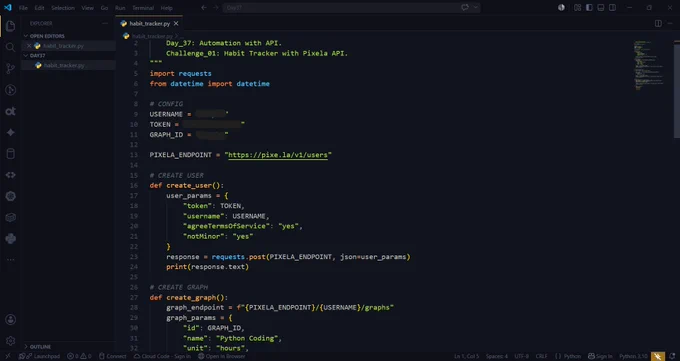This screenshot has height=361, width=680.
Task: Open the File menu
Action: [x=23, y=8]
